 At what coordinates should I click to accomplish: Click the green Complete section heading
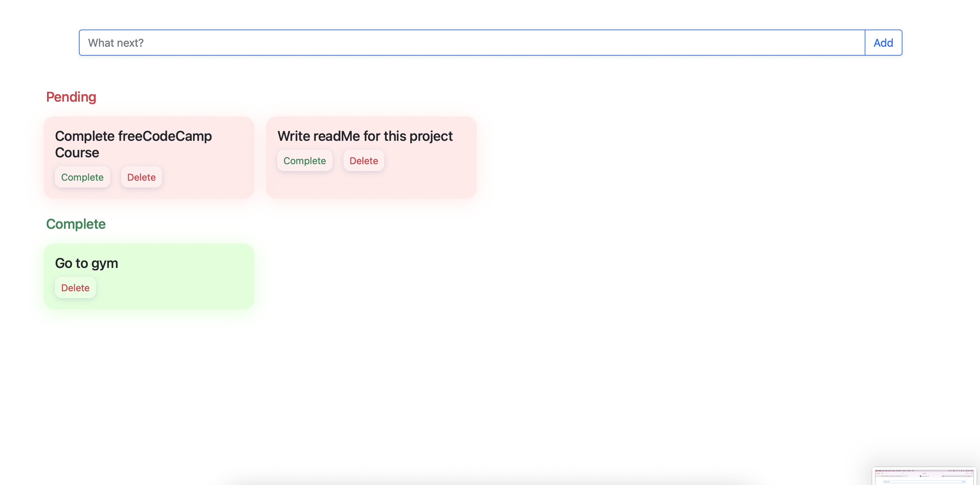click(76, 224)
